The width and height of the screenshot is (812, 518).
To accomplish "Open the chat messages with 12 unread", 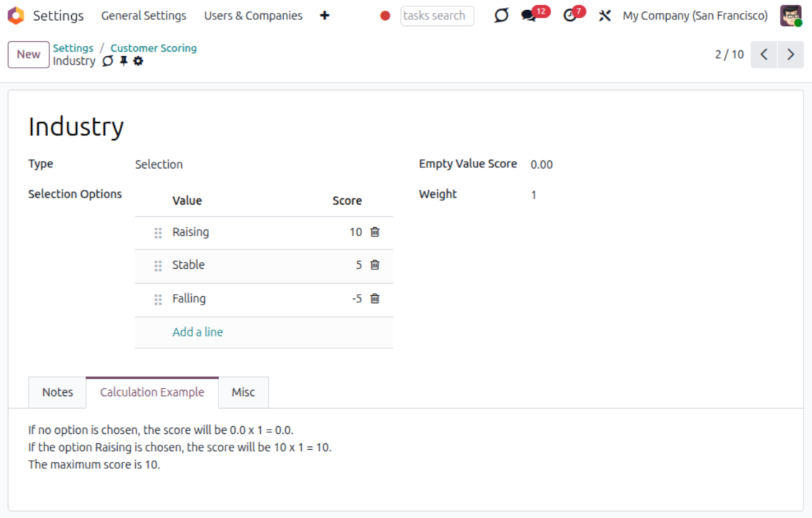I will pos(530,16).
